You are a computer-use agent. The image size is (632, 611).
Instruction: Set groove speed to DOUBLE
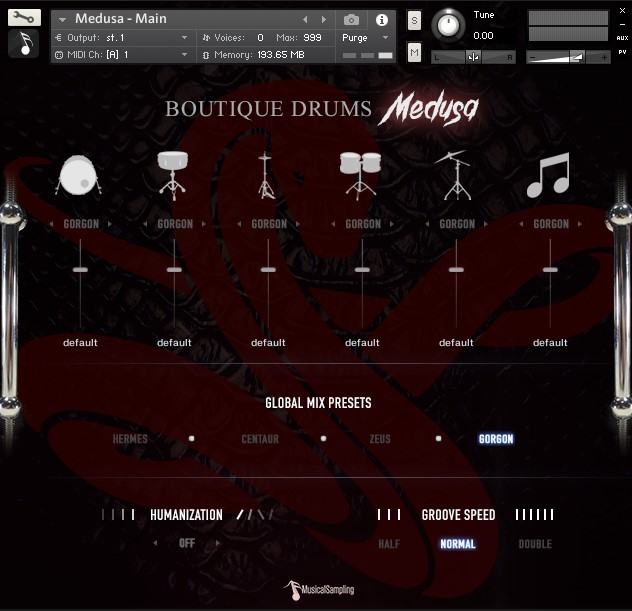pyautogui.click(x=534, y=545)
